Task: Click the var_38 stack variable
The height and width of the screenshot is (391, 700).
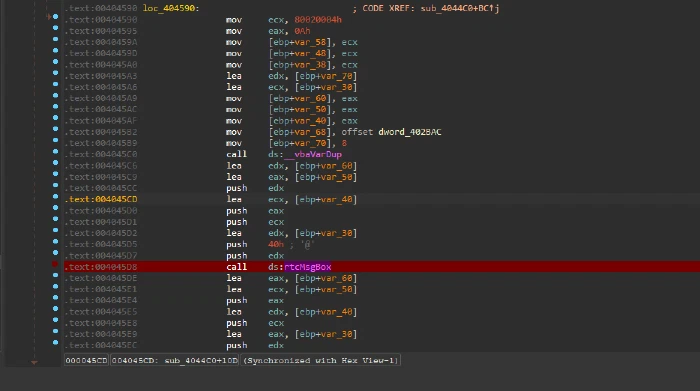Action: coord(310,65)
